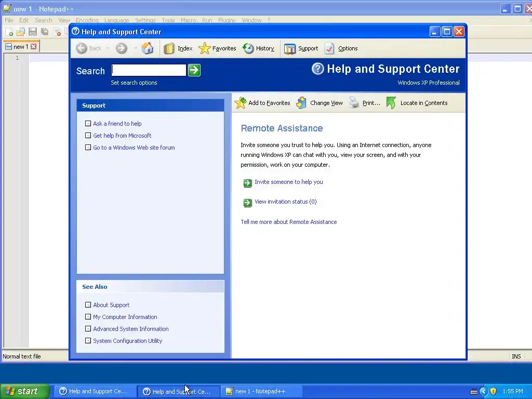The width and height of the screenshot is (532, 399).
Task: Click the Print printer icon
Action: click(x=354, y=103)
